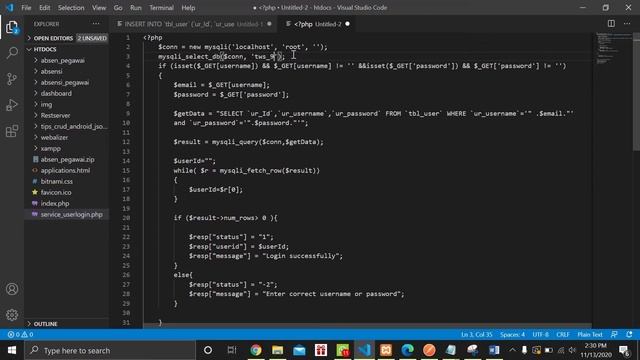Open Explorer panel ellipsis menu
640x360 pixels.
click(x=96, y=24)
